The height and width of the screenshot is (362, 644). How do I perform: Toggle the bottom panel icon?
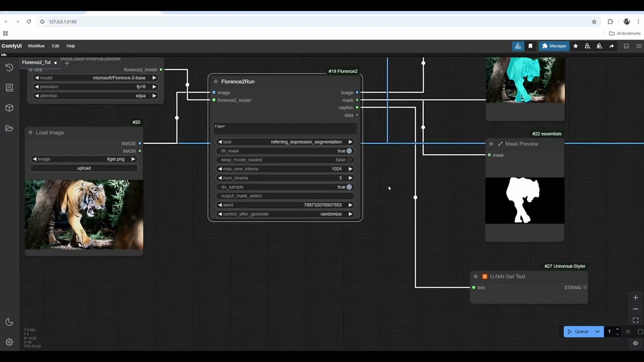tap(626, 46)
